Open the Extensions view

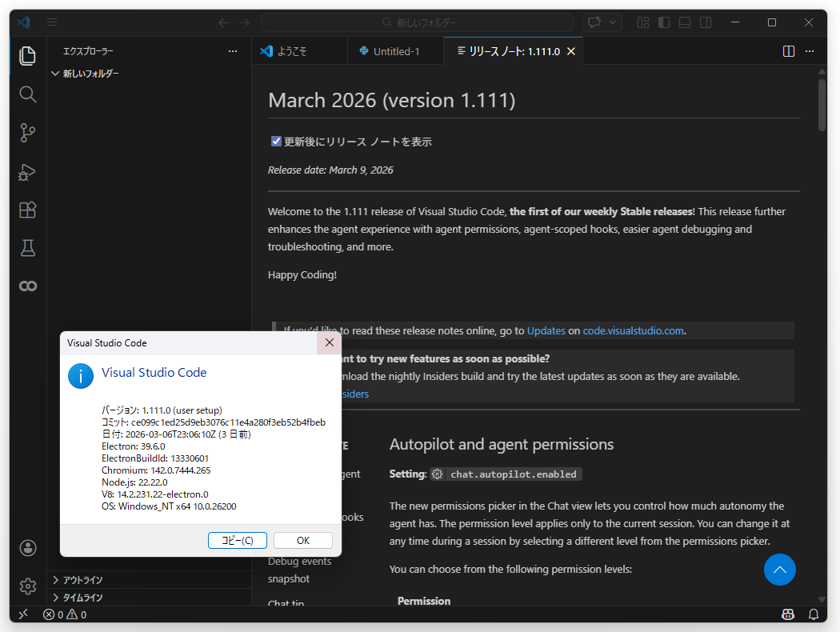(27, 208)
